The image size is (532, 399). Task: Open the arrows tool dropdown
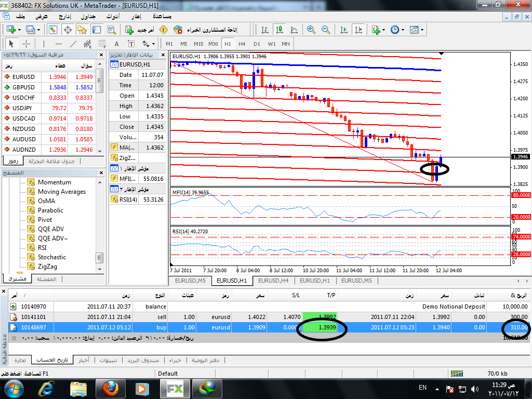coord(154,44)
